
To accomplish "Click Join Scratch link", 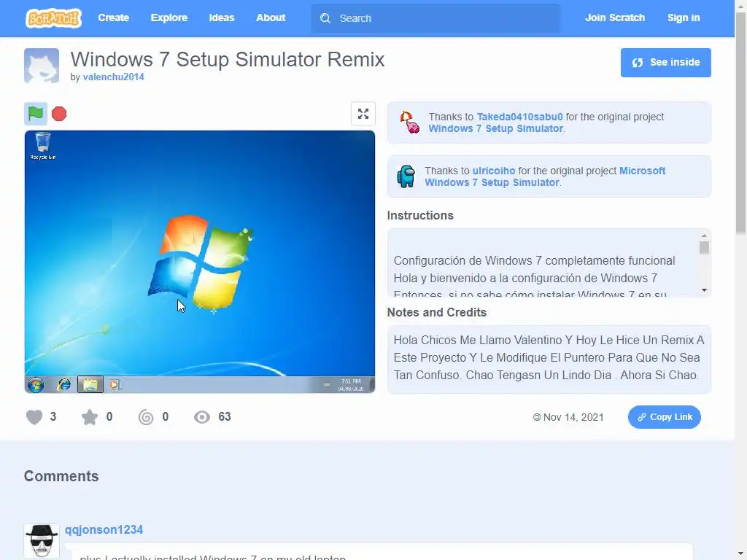I will [614, 18].
